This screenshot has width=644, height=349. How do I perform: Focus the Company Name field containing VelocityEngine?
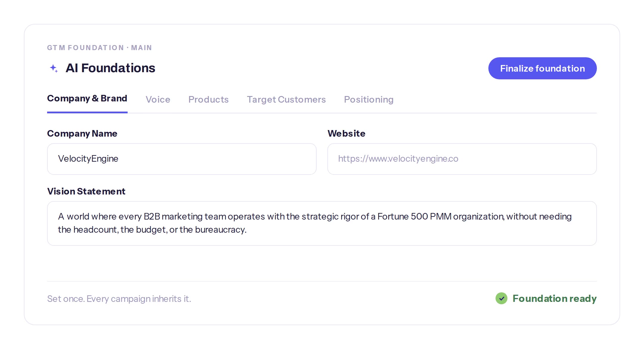point(182,159)
